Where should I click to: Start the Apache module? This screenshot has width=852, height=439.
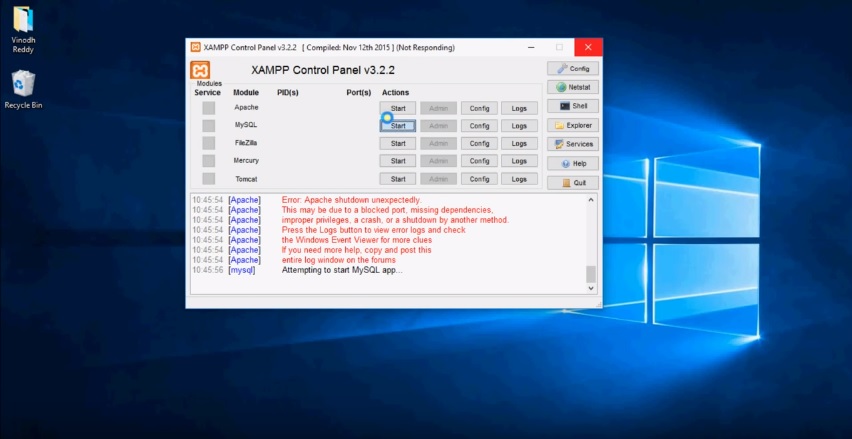coord(398,108)
